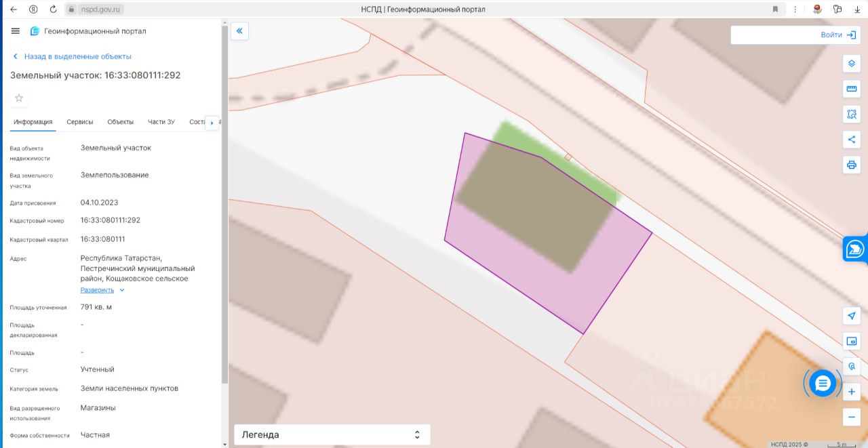Click the Геоинформационный портал logo
The width and height of the screenshot is (868, 448).
coord(88,31)
